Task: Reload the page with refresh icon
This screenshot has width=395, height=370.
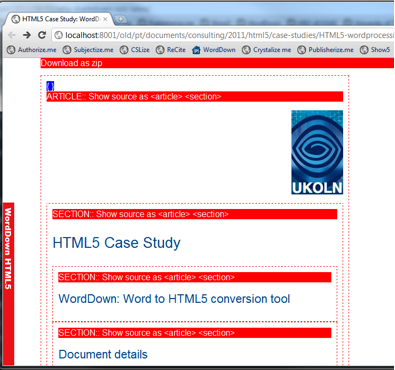Action: point(42,35)
